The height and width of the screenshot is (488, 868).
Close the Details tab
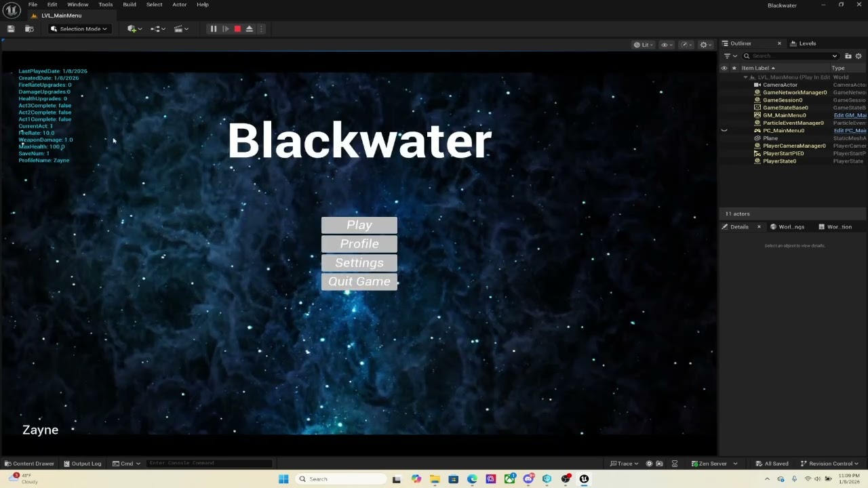tap(759, 227)
